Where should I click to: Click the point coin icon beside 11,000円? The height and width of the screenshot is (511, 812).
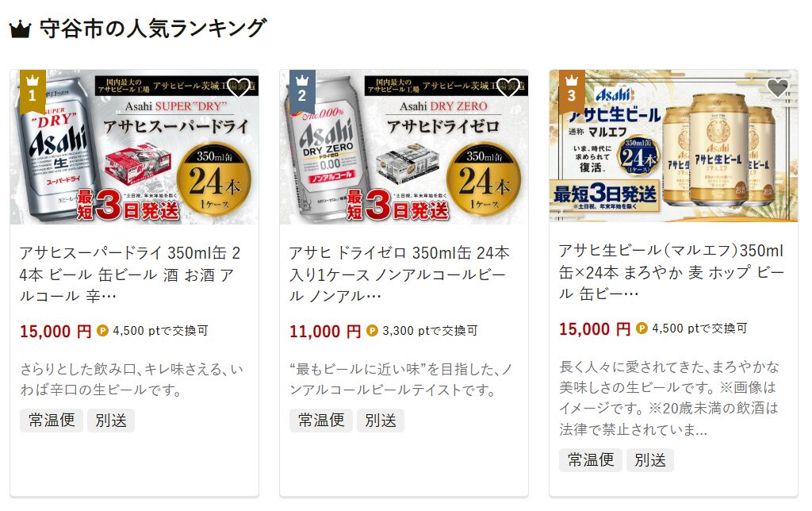(372, 331)
